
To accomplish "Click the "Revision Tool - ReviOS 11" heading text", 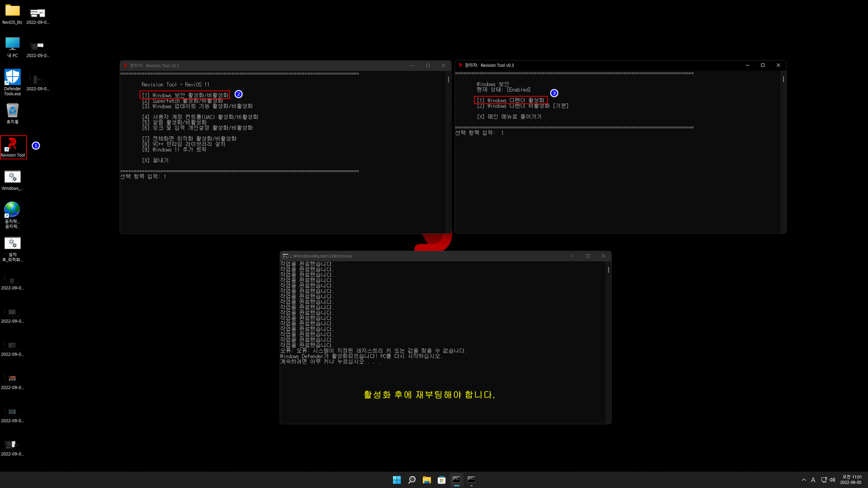I will (175, 85).
